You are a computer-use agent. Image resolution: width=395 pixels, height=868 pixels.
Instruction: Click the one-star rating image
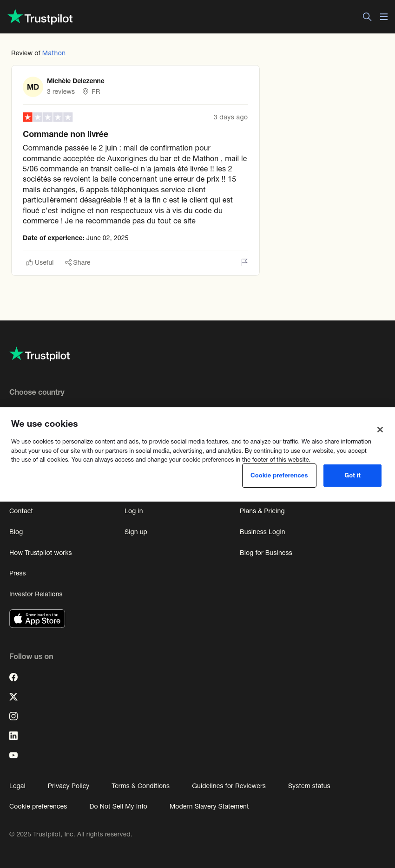[x=48, y=117]
